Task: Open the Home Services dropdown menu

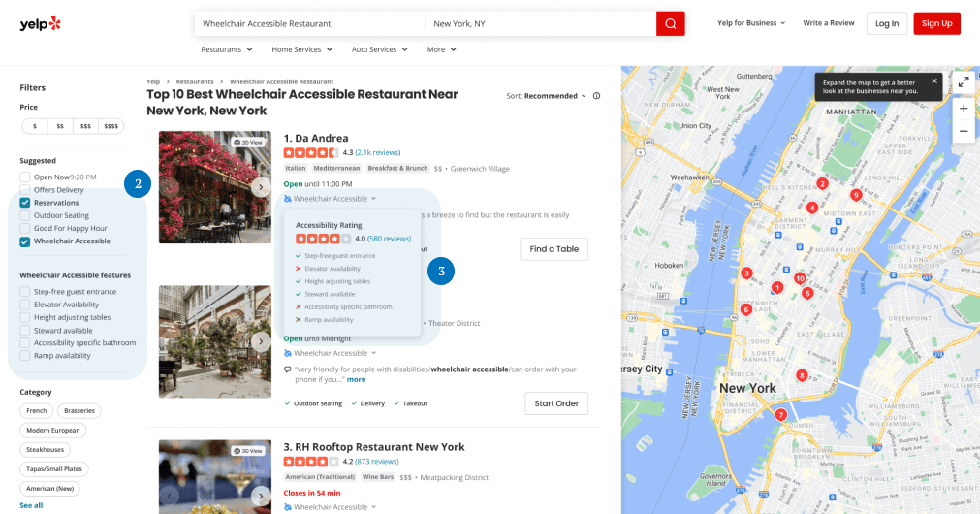Action: [301, 49]
